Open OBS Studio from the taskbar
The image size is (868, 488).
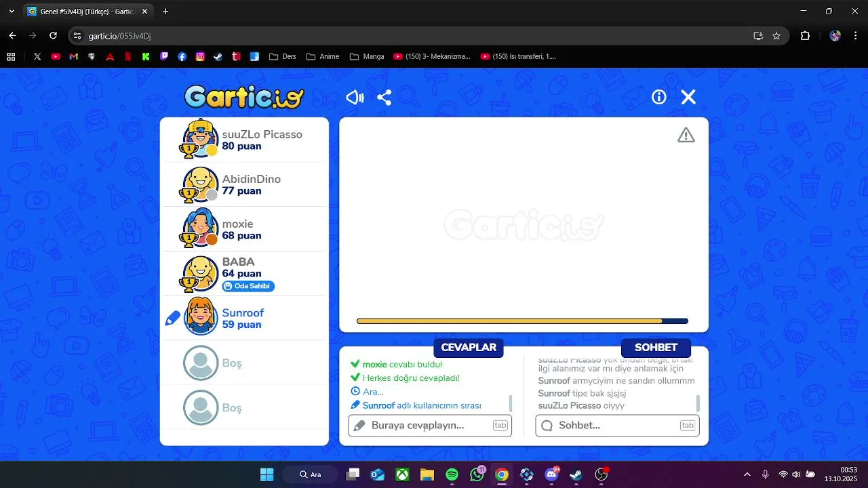point(601,474)
